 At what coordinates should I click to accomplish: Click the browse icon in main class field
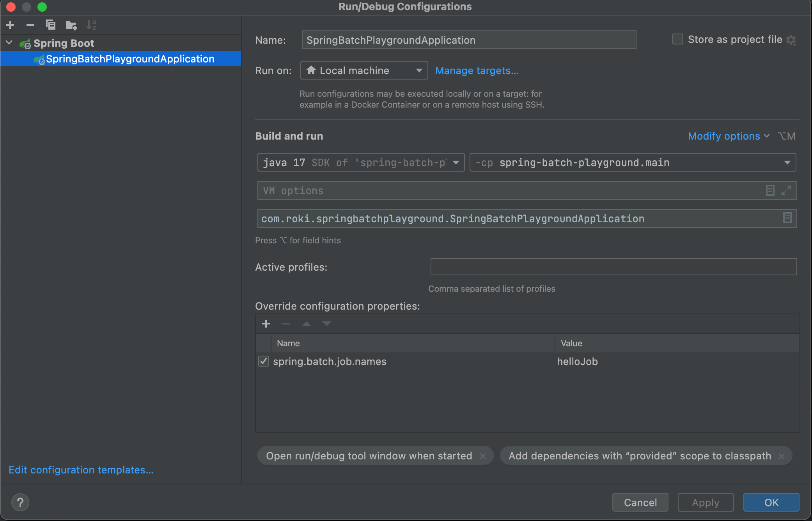click(x=787, y=218)
